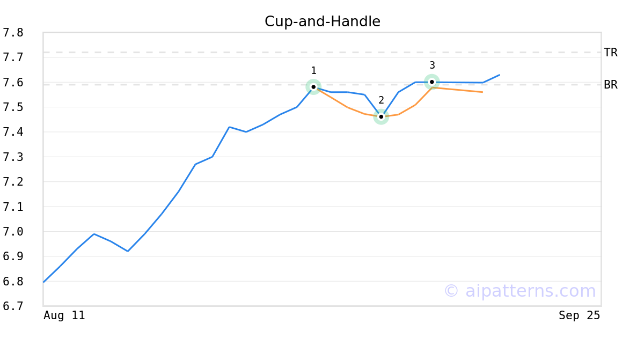Screen dimensions: 644x338
Task: Click the 7.3 y-axis label
Action: (13, 157)
